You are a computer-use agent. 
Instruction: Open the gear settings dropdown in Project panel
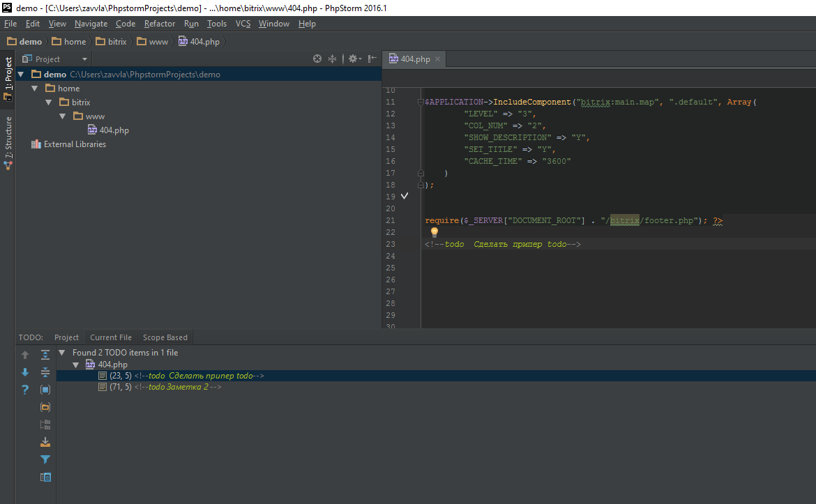[x=354, y=59]
